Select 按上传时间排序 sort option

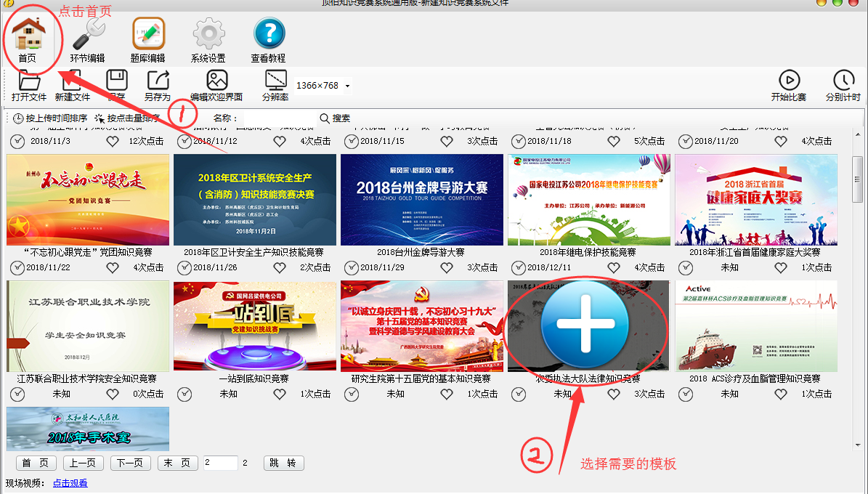(50, 118)
